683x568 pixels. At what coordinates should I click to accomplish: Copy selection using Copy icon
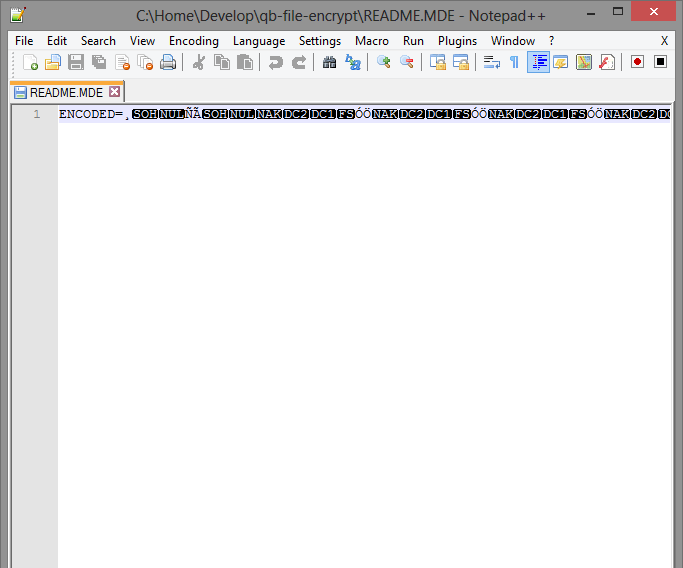(222, 62)
